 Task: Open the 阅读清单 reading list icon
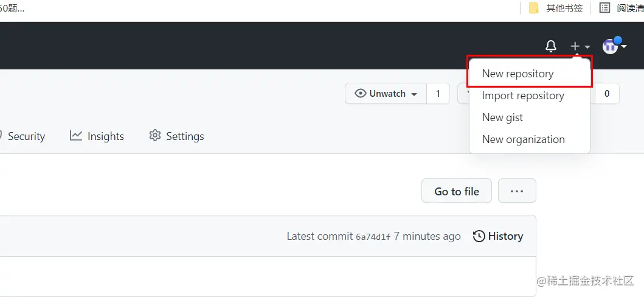604,8
